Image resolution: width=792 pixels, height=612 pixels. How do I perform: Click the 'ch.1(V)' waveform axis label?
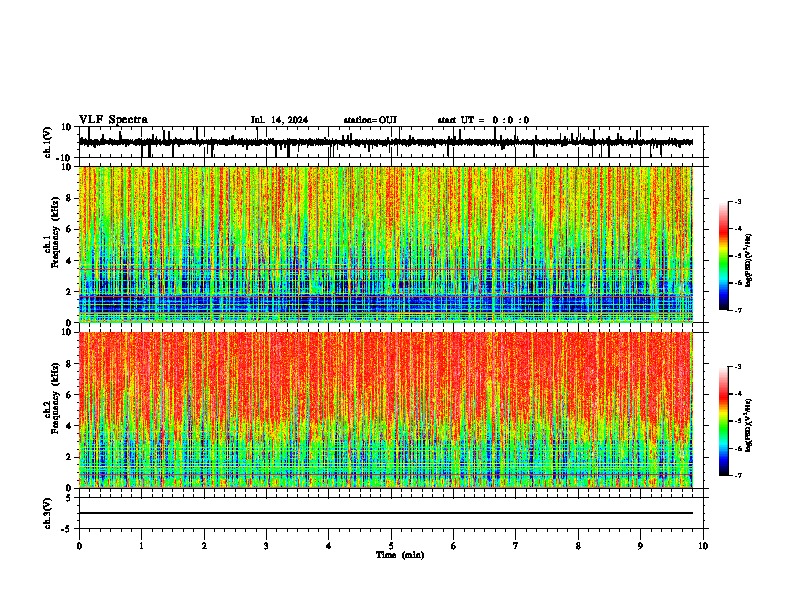point(48,142)
